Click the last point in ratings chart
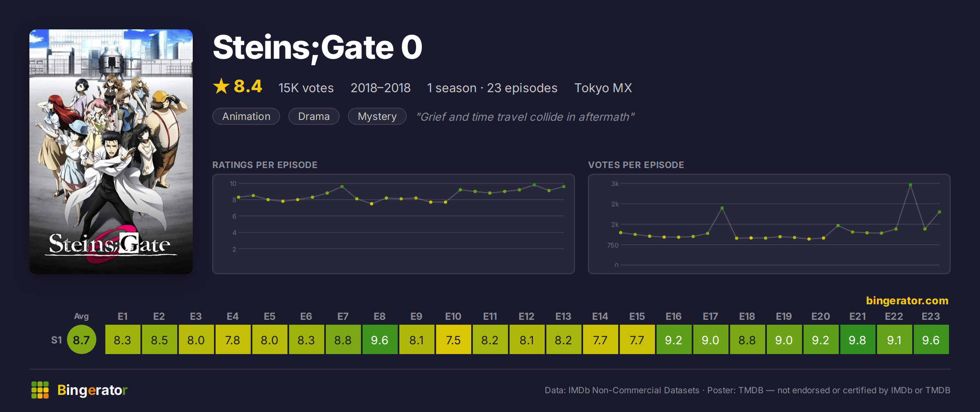Image resolution: width=980 pixels, height=412 pixels. 563,186
